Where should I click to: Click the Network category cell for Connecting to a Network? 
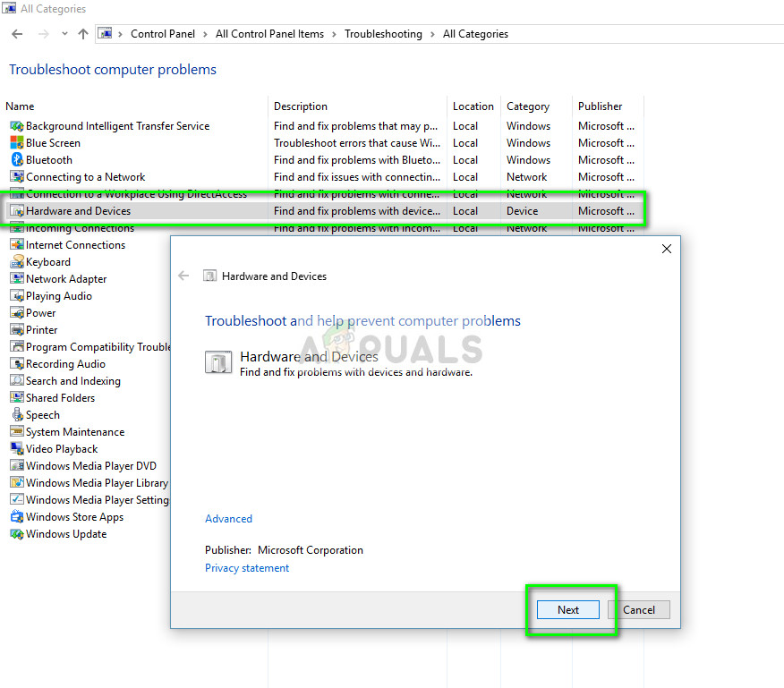(x=526, y=177)
